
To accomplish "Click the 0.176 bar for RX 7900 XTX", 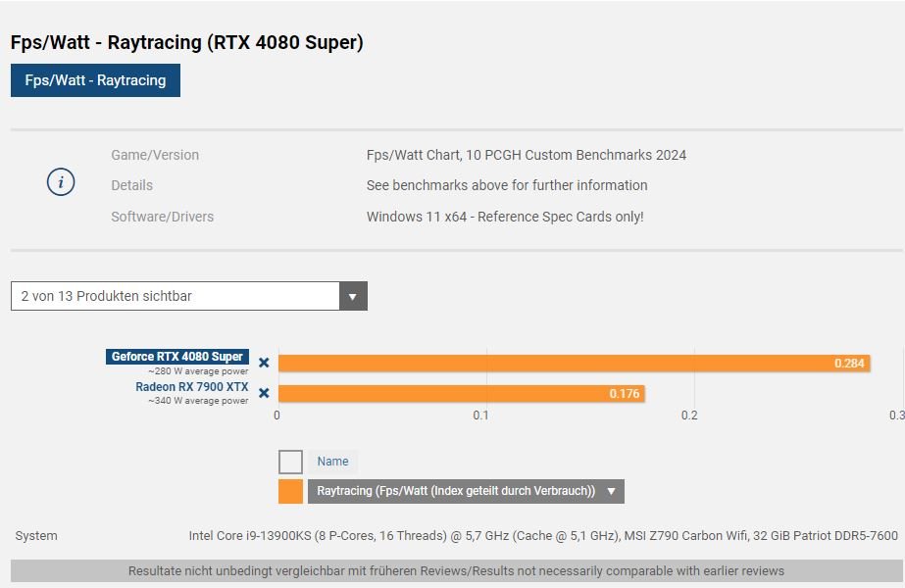I will click(x=462, y=394).
